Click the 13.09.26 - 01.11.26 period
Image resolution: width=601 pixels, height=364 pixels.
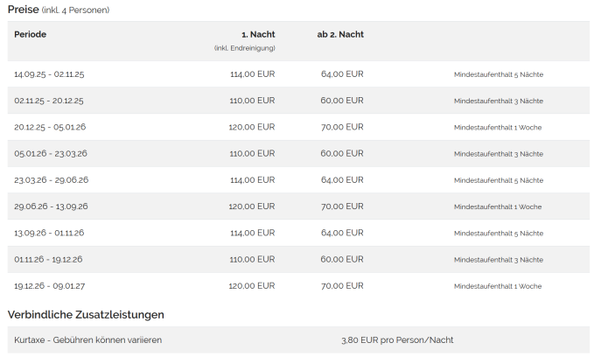coord(49,233)
